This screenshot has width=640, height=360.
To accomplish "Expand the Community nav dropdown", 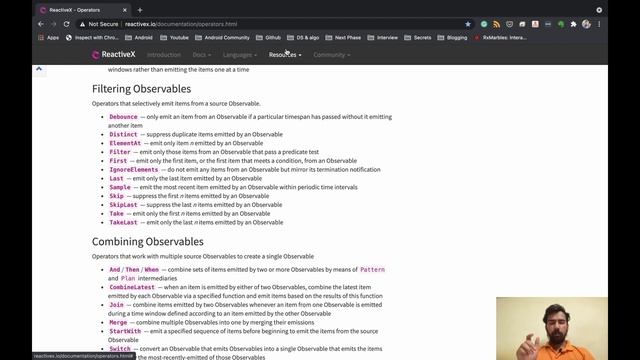I will [x=331, y=55].
